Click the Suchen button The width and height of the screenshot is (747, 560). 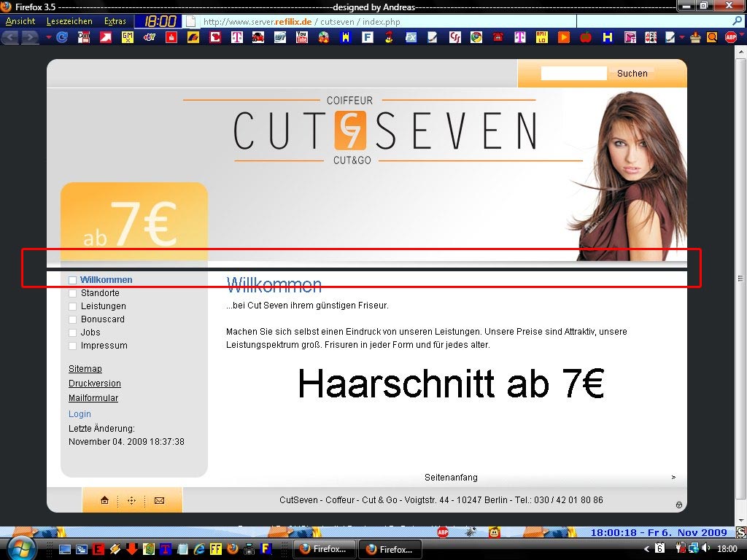[x=632, y=73]
